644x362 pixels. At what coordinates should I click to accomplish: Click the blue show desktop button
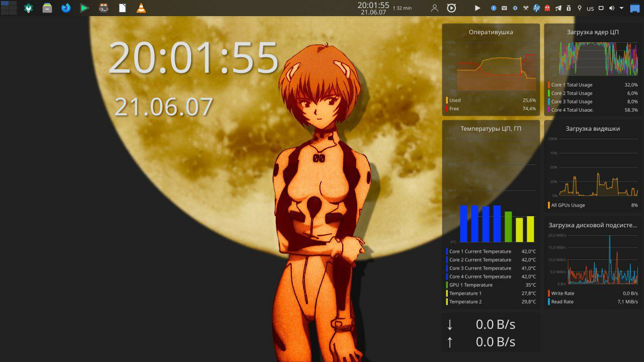click(x=635, y=8)
